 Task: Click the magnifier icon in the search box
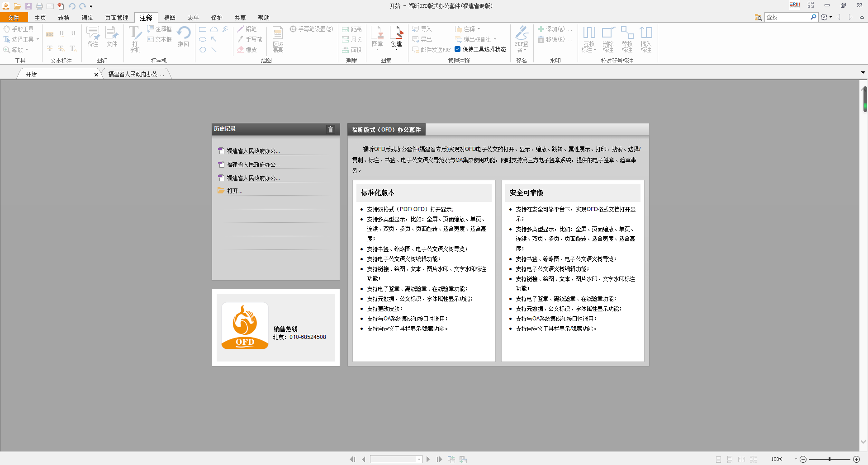pyautogui.click(x=813, y=17)
